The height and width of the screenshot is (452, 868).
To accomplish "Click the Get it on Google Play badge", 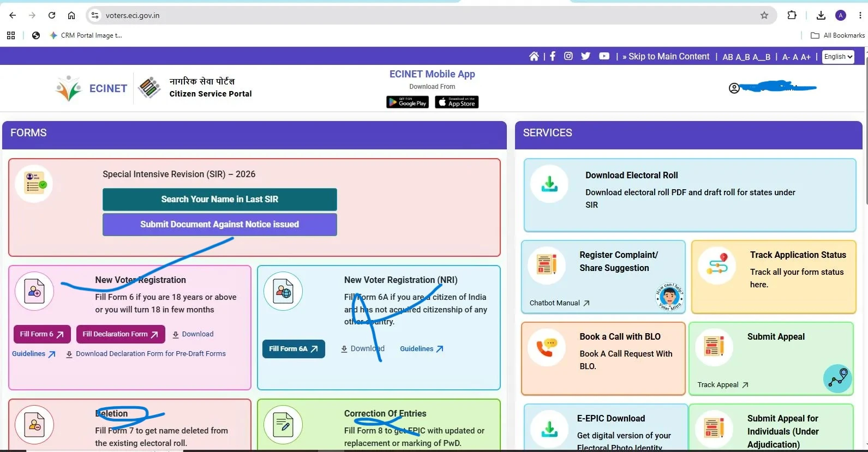I will [408, 102].
